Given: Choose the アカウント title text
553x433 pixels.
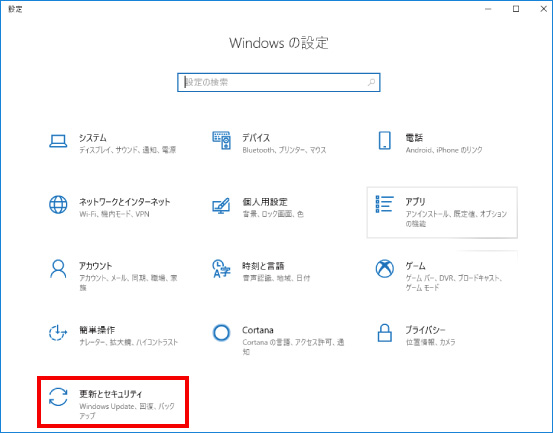Looking at the screenshot, I should [96, 266].
